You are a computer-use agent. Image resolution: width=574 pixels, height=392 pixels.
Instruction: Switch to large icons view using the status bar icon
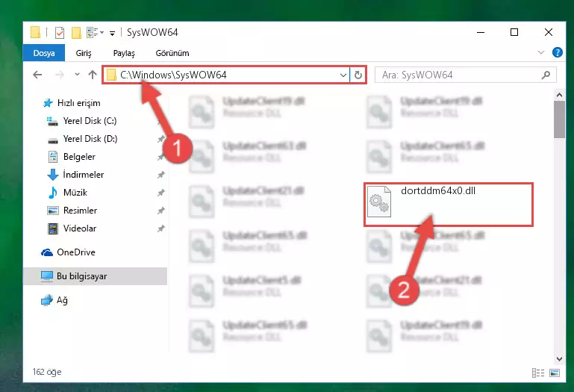[x=555, y=373]
